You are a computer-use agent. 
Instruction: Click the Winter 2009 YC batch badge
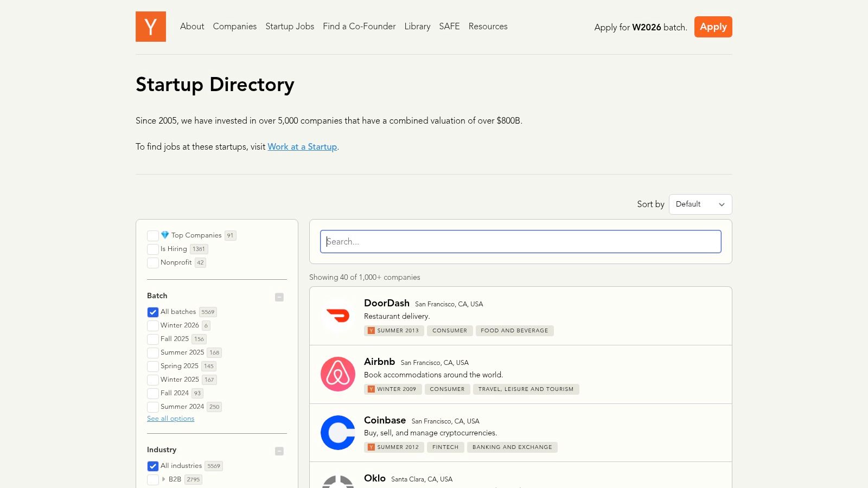(393, 389)
